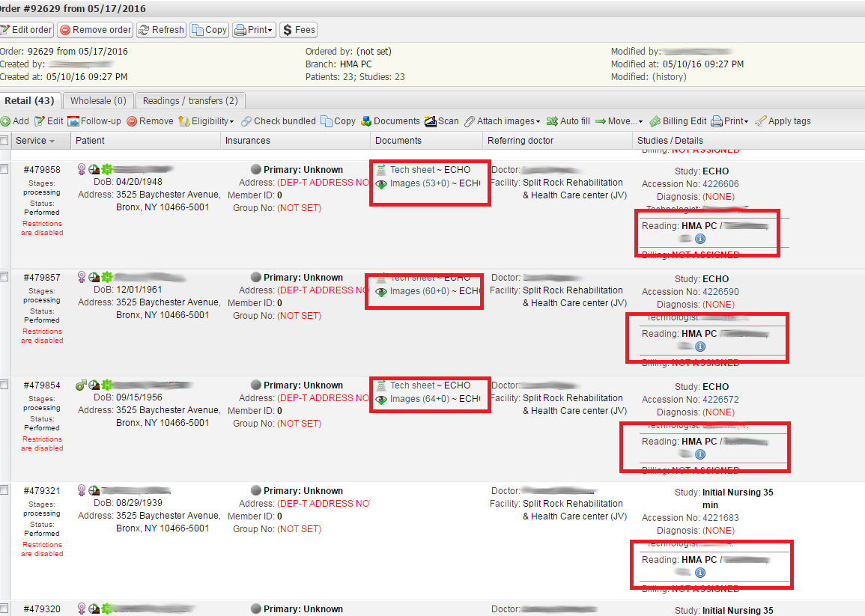Open the Modified history link
The image size is (865, 616).
670,76
